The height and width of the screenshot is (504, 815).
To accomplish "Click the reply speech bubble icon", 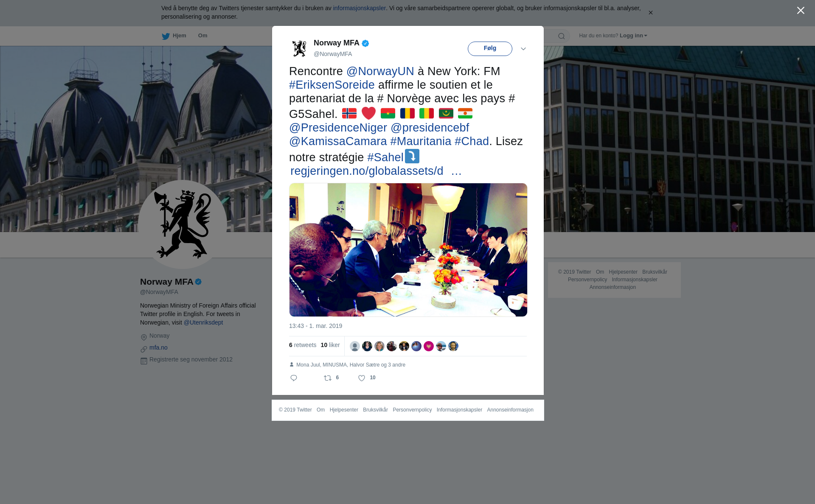I will tap(294, 378).
